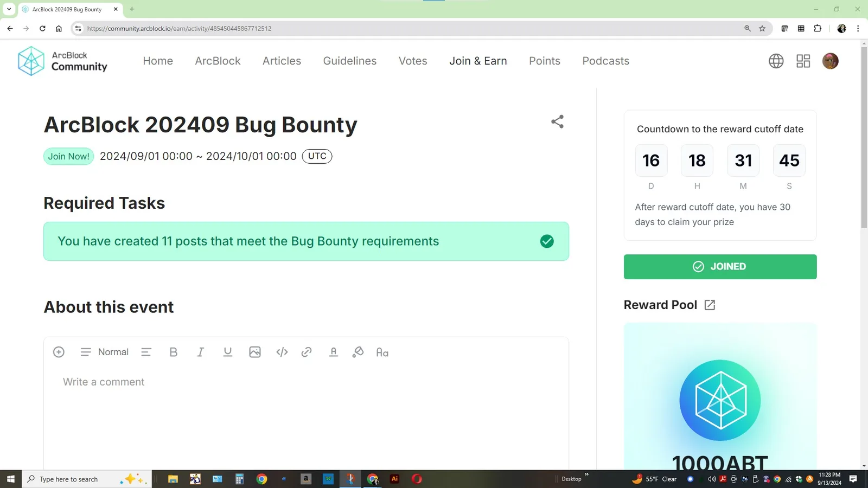Open the Windows Start menu
This screenshot has height=488, width=868.
point(10,479)
